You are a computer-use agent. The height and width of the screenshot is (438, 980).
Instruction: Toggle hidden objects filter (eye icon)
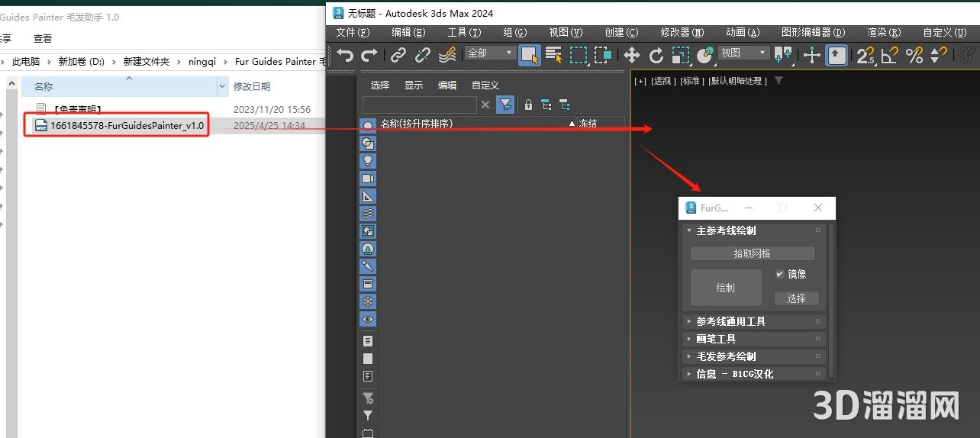tap(368, 320)
